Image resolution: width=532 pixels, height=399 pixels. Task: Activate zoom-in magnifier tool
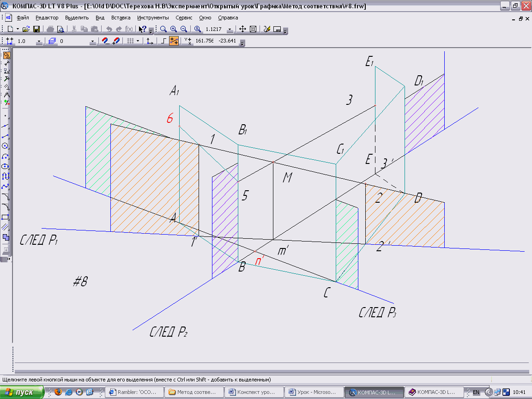173,29
